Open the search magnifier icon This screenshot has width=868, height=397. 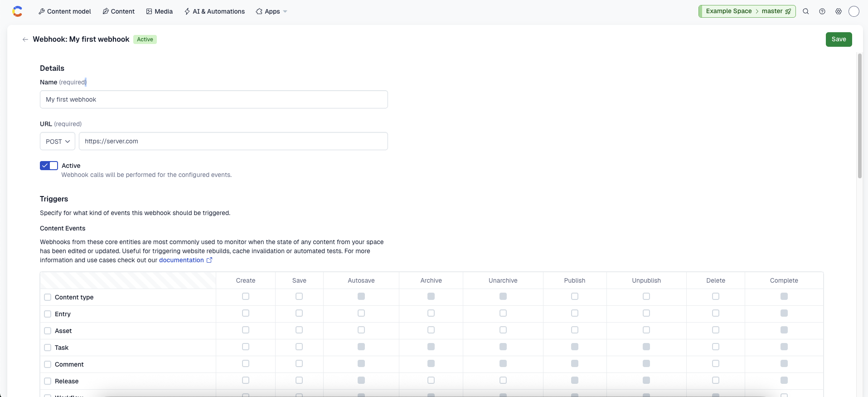pos(806,11)
